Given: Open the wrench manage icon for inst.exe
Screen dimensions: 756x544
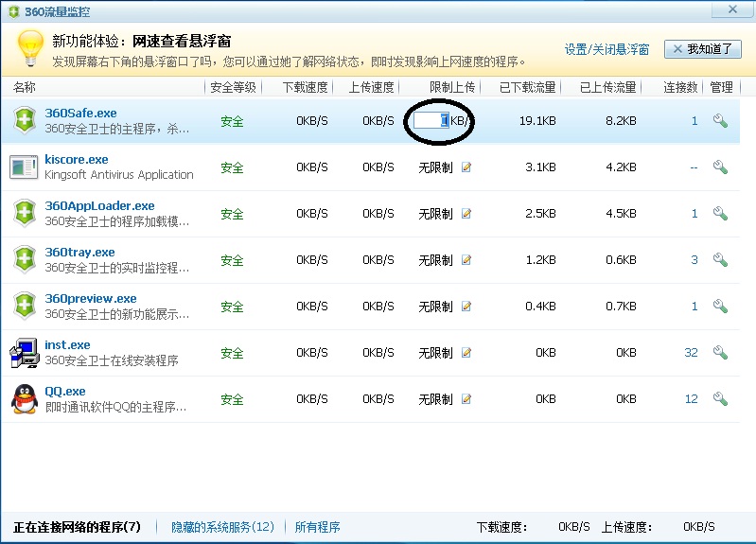Looking at the screenshot, I should point(720,353).
